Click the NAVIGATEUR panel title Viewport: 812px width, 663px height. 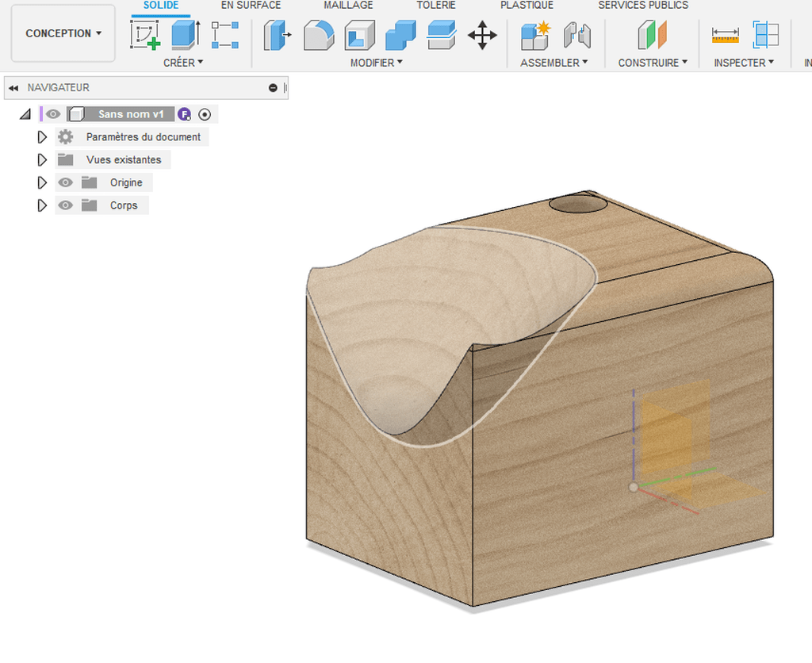point(59,87)
